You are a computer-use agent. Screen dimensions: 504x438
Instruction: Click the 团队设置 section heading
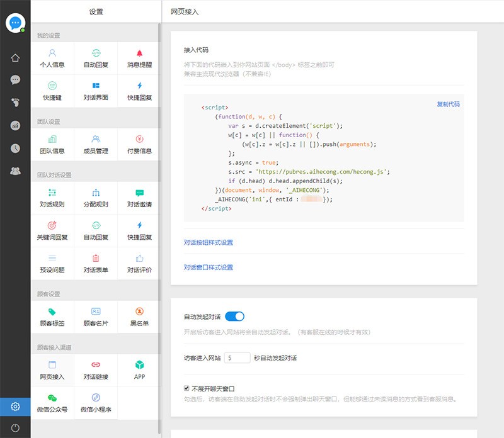coord(49,121)
